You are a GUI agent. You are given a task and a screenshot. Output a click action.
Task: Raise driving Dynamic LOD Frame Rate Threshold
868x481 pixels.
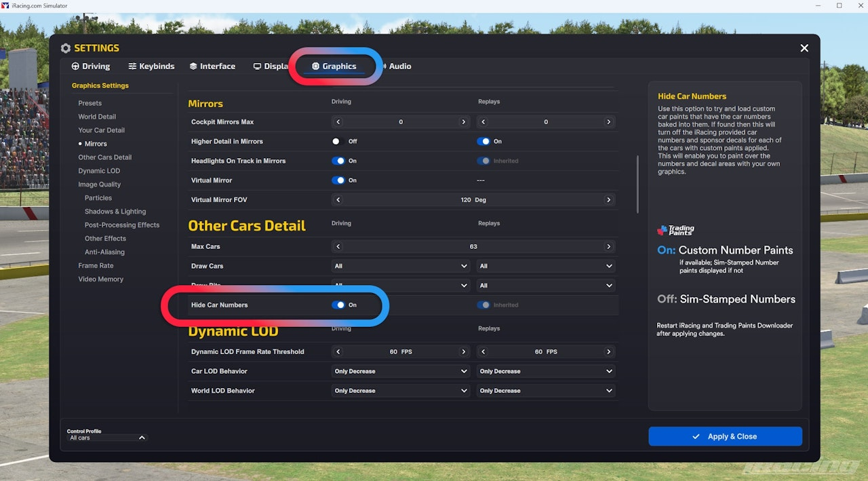tap(464, 352)
